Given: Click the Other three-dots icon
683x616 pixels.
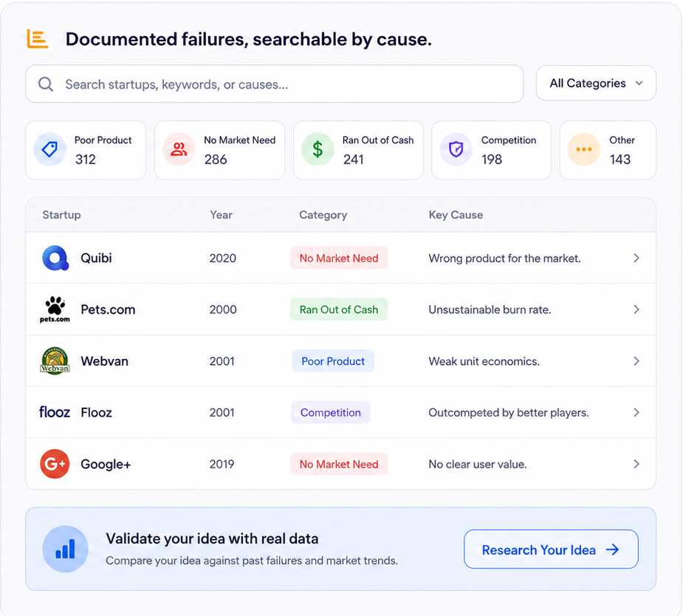Looking at the screenshot, I should point(583,149).
